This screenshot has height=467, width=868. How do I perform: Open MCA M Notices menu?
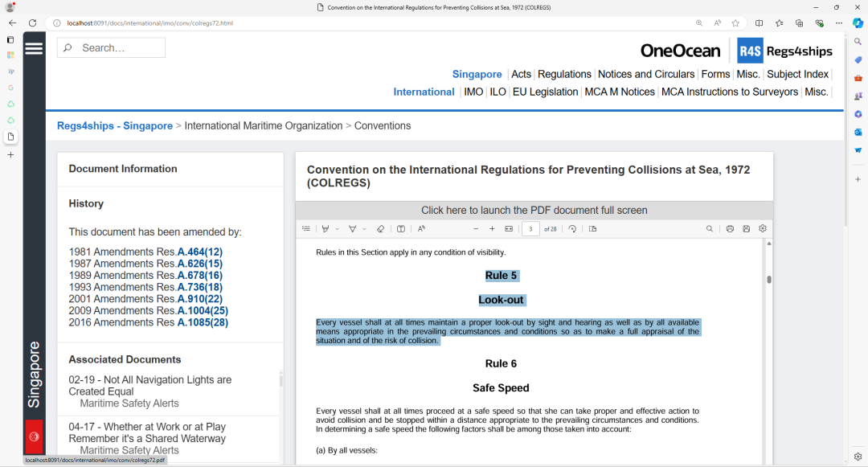point(620,92)
